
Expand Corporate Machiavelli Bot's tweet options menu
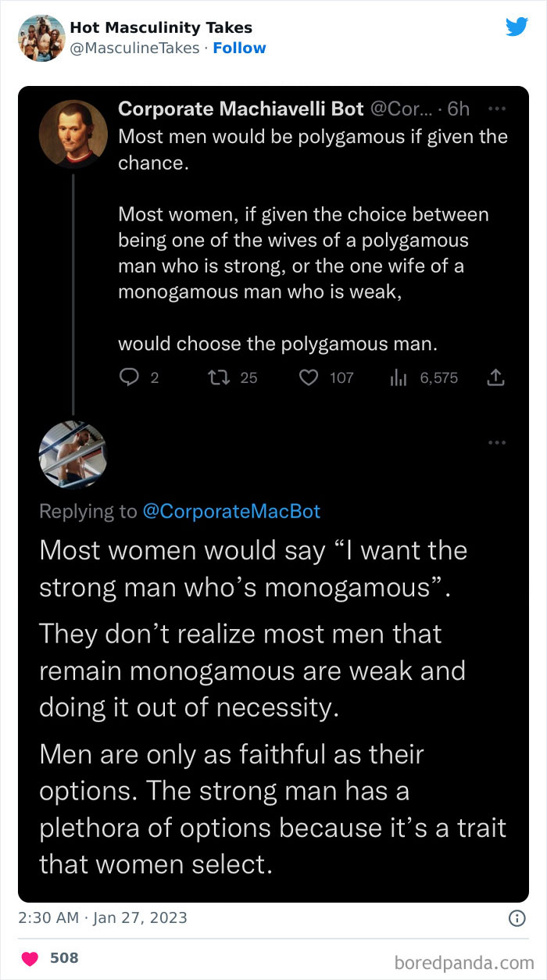pyautogui.click(x=496, y=108)
